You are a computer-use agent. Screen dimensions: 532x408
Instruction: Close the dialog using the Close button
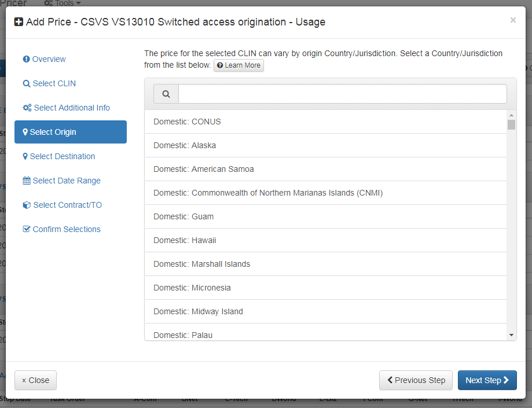click(x=35, y=380)
